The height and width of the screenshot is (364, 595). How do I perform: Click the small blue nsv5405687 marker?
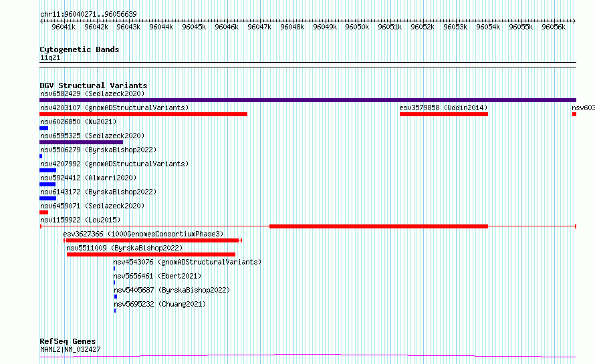tap(116, 297)
